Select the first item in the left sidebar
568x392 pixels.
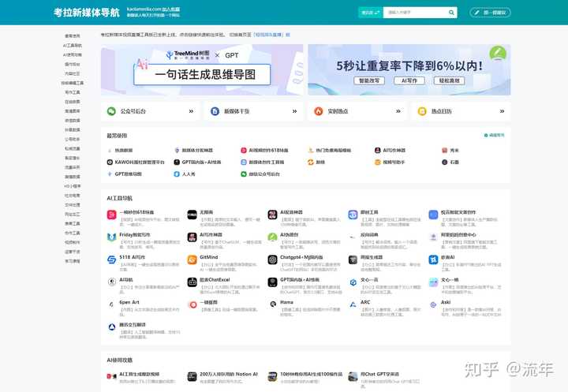[x=73, y=36]
